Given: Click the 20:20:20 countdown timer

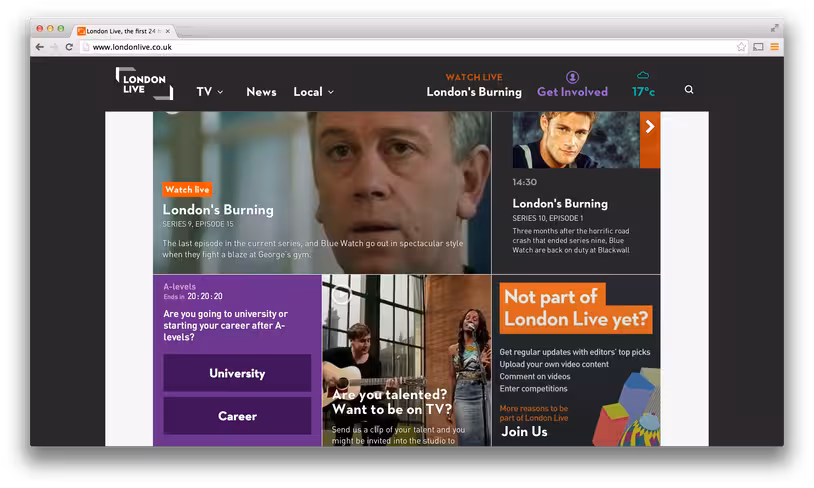Looking at the screenshot, I should pos(205,296).
